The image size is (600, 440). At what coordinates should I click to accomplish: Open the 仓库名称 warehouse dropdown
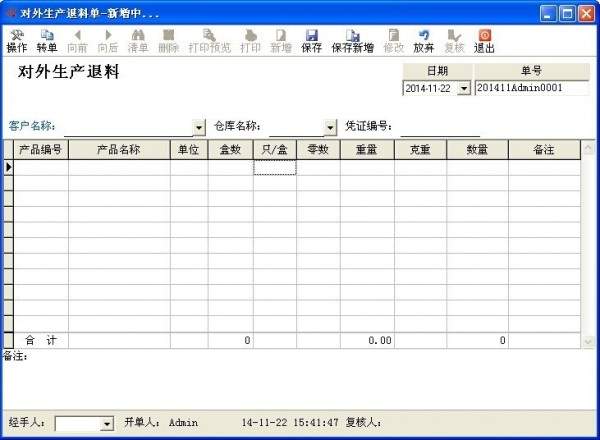[331, 127]
